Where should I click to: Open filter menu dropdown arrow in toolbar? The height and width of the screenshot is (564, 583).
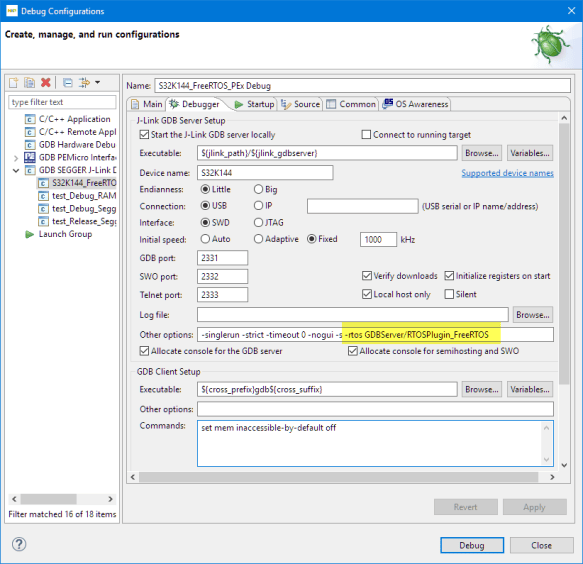pyautogui.click(x=97, y=82)
